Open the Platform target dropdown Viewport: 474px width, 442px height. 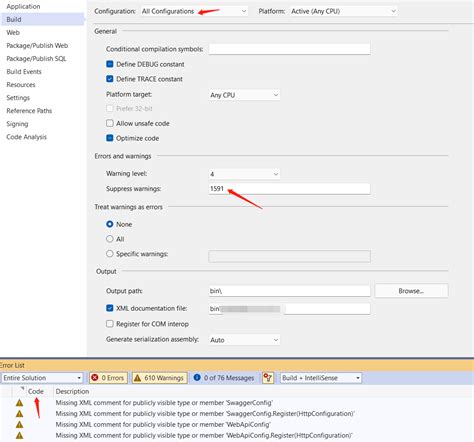coord(244,95)
